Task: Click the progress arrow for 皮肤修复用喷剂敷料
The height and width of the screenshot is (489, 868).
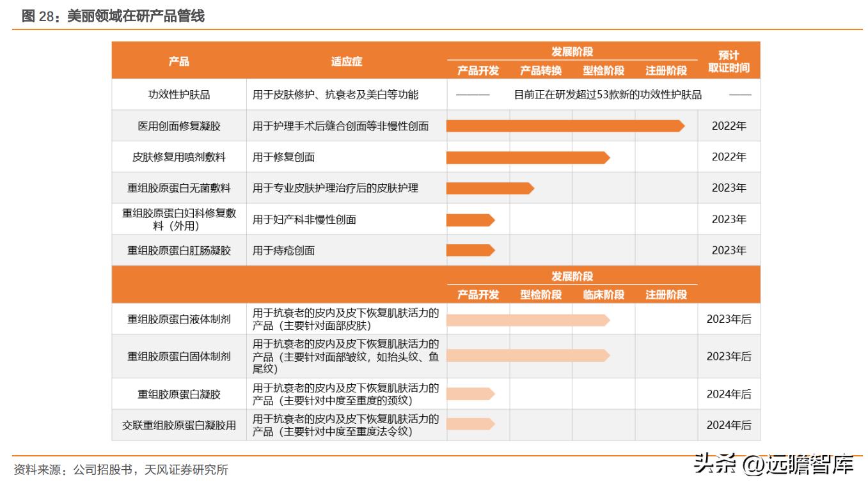Action: 528,157
